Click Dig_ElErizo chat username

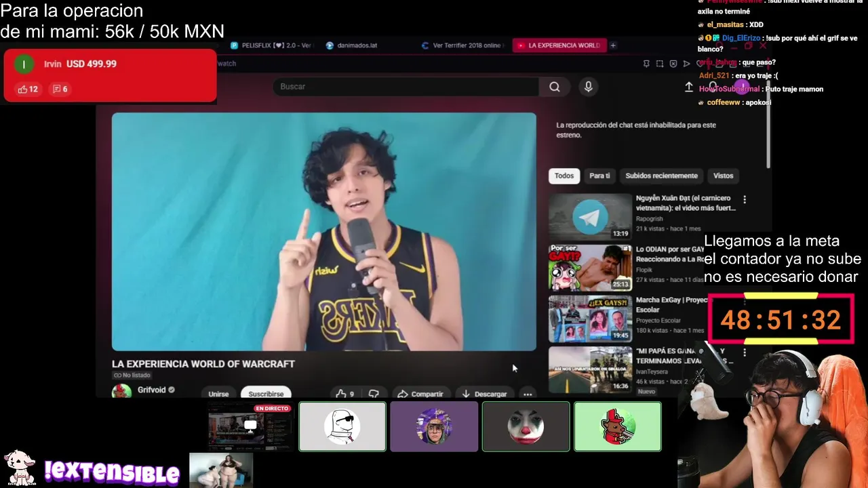(x=741, y=38)
